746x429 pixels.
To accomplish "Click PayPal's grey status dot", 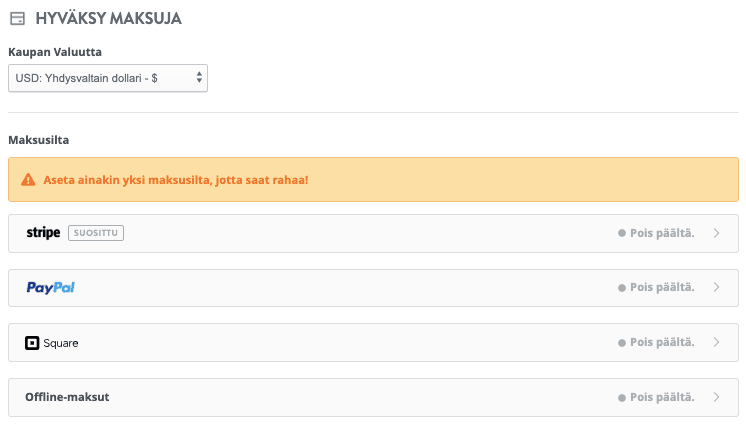I will (x=622, y=288).
